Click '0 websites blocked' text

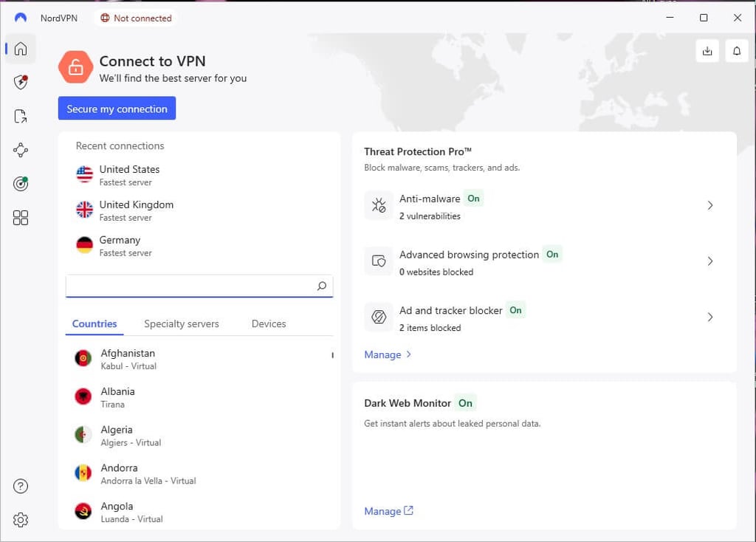click(436, 272)
